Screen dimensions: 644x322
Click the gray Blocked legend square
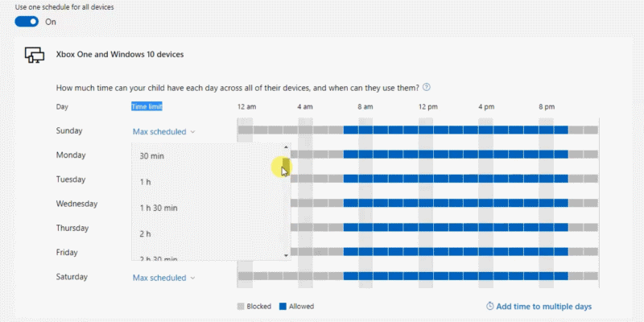(241, 307)
